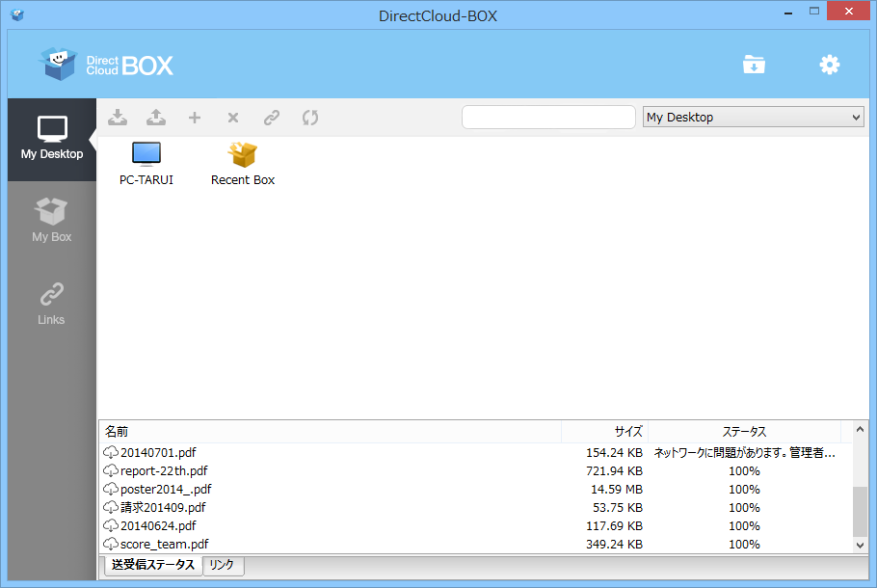Click the link creation icon in the toolbar
This screenshot has height=588, width=877.
point(271,117)
